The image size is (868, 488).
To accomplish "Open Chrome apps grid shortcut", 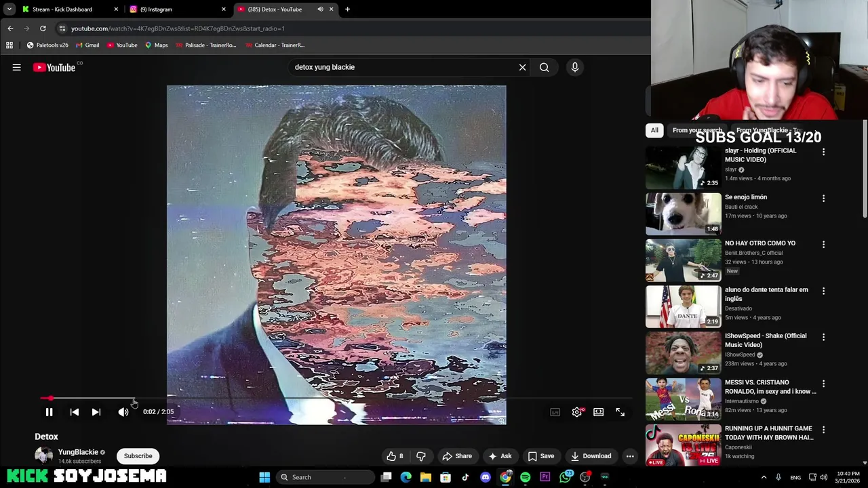I will 9,45.
